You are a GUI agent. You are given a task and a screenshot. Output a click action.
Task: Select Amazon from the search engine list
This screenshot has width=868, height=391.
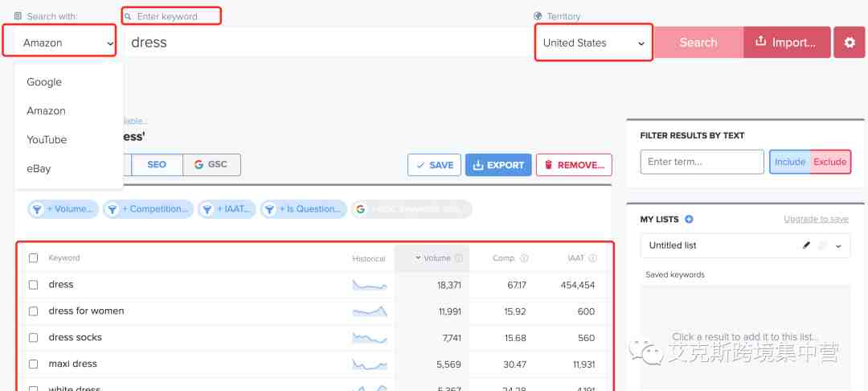pos(46,111)
